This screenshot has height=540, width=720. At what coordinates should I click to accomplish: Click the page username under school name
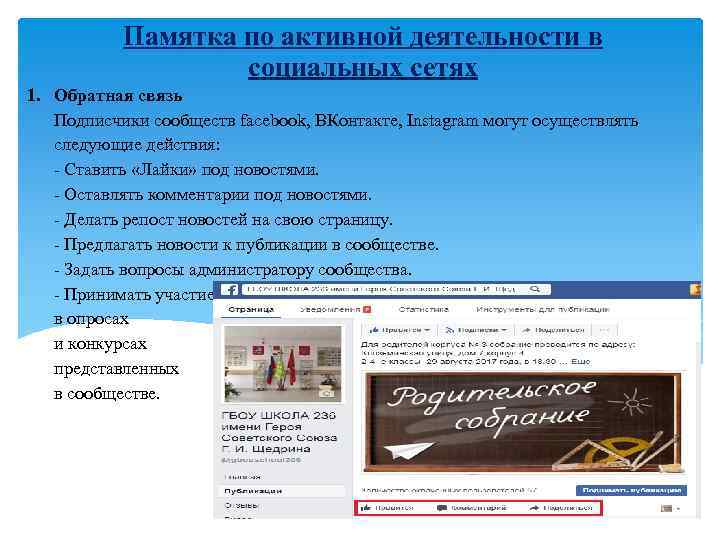click(x=261, y=460)
